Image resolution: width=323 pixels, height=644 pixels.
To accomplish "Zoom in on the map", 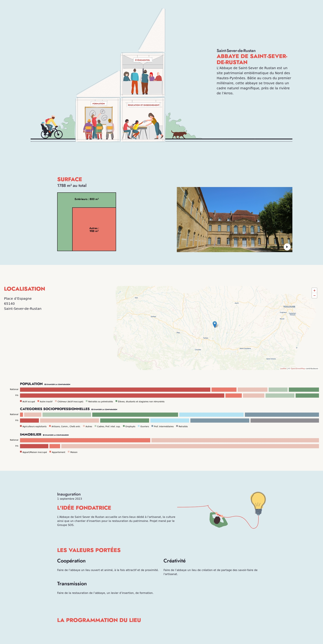I will click(x=314, y=290).
